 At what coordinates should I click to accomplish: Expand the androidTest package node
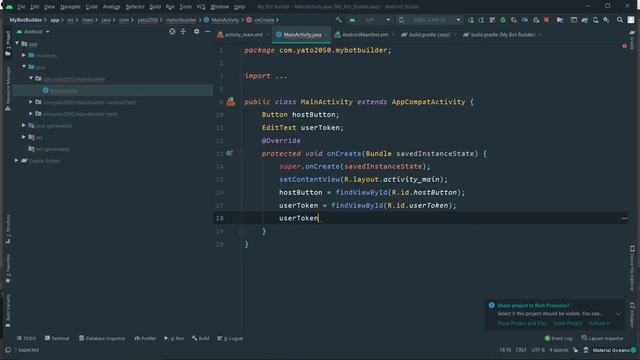click(x=31, y=102)
